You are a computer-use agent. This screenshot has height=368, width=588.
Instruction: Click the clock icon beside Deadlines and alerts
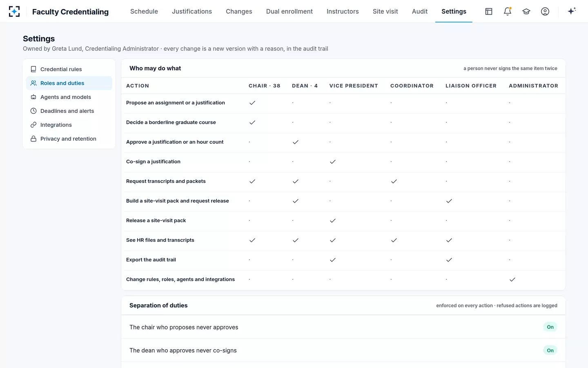pos(33,111)
